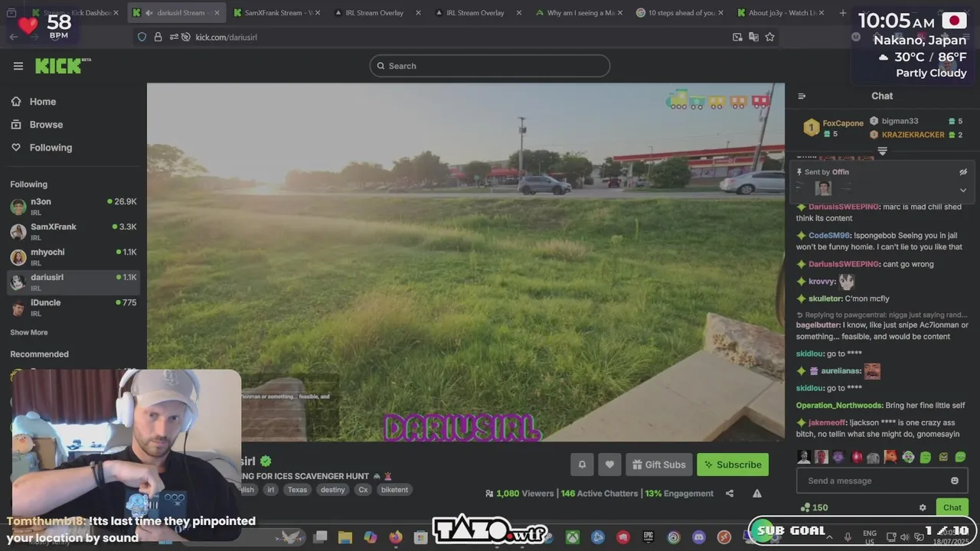The height and width of the screenshot is (551, 980).
Task: Click the Gift Subs button
Action: 659,465
